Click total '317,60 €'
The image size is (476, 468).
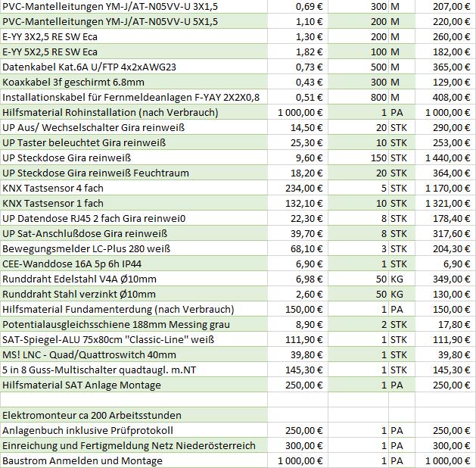tap(452, 233)
